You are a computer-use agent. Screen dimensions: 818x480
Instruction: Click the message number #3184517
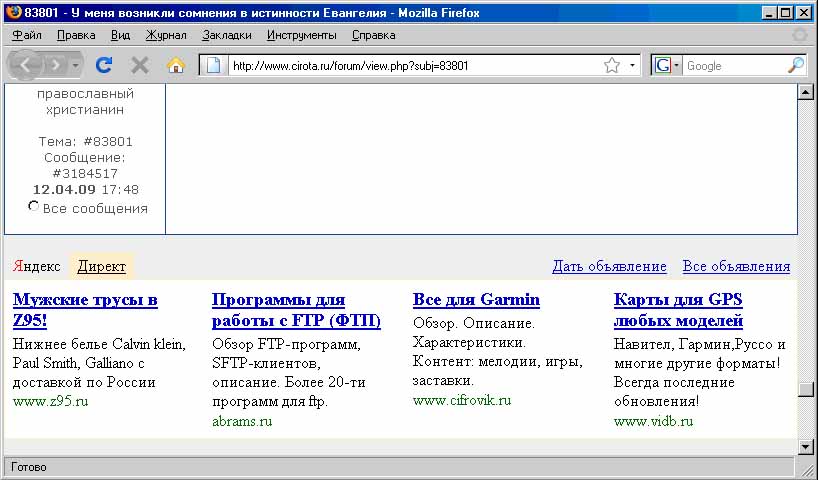[86, 173]
